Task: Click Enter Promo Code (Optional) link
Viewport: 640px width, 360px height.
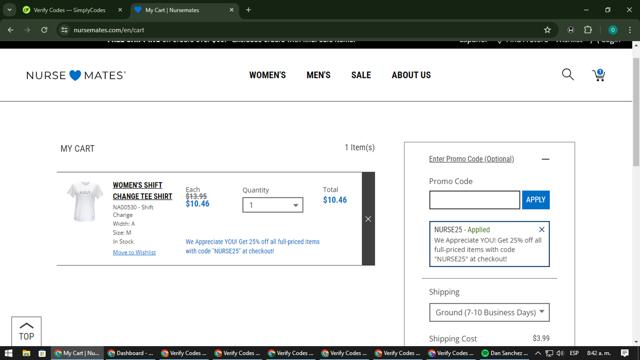Action: point(471,159)
